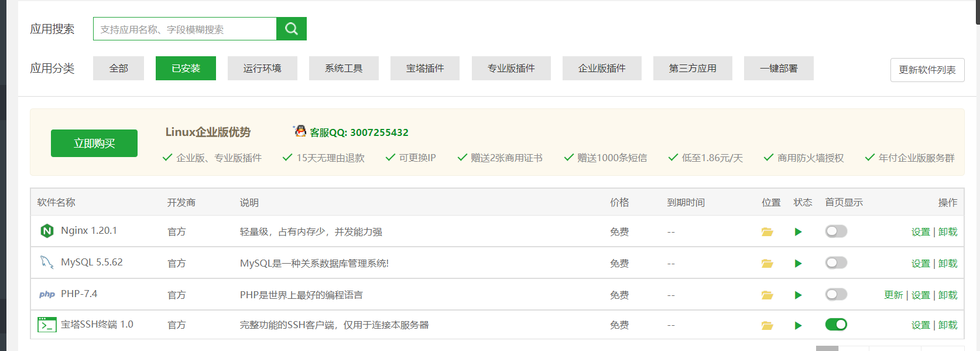Click the 软件名称 column header
The height and width of the screenshot is (351, 980).
[x=56, y=202]
